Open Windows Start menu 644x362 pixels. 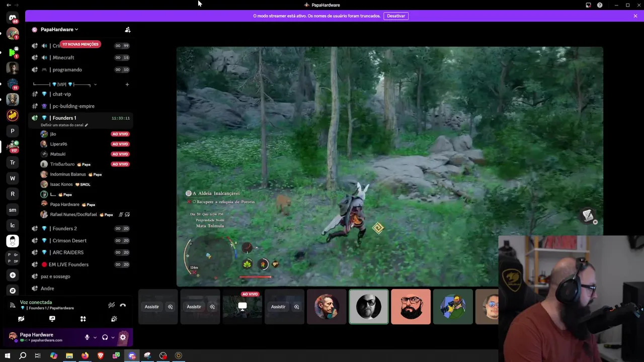tap(7, 356)
